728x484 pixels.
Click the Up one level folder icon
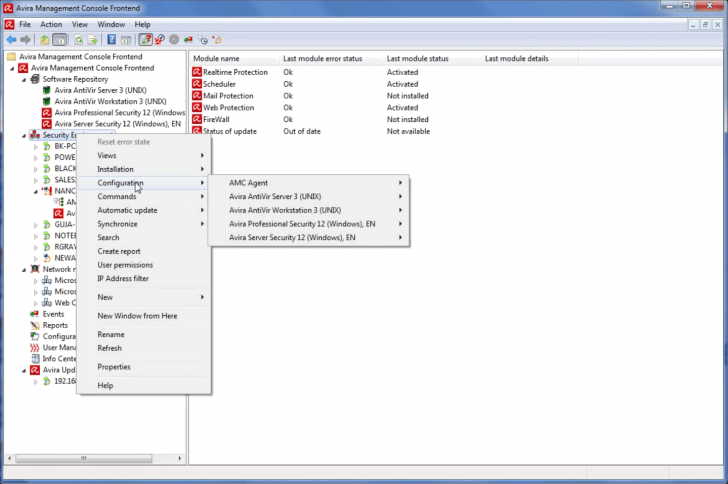(x=45, y=40)
